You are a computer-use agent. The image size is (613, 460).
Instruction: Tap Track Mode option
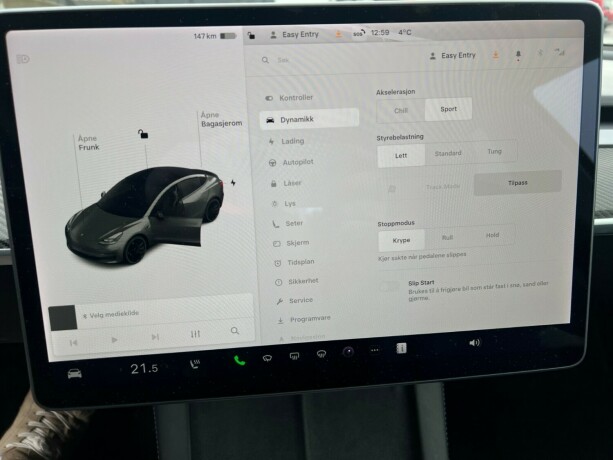443,187
